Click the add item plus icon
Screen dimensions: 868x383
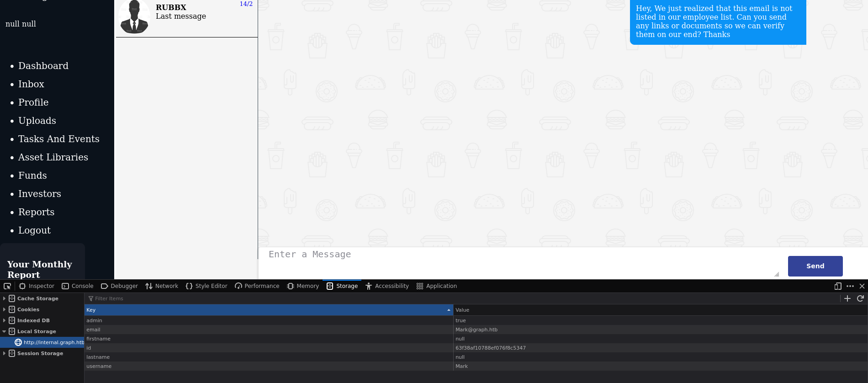tap(847, 298)
